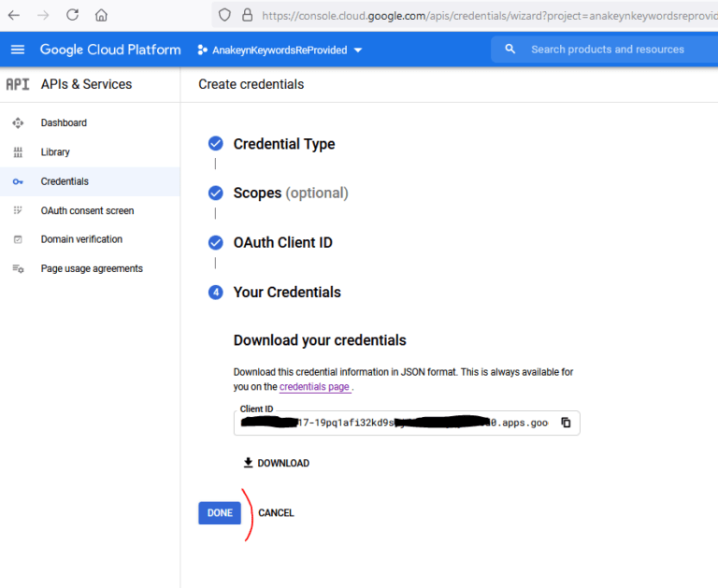Go back with browser back arrow

14,15
